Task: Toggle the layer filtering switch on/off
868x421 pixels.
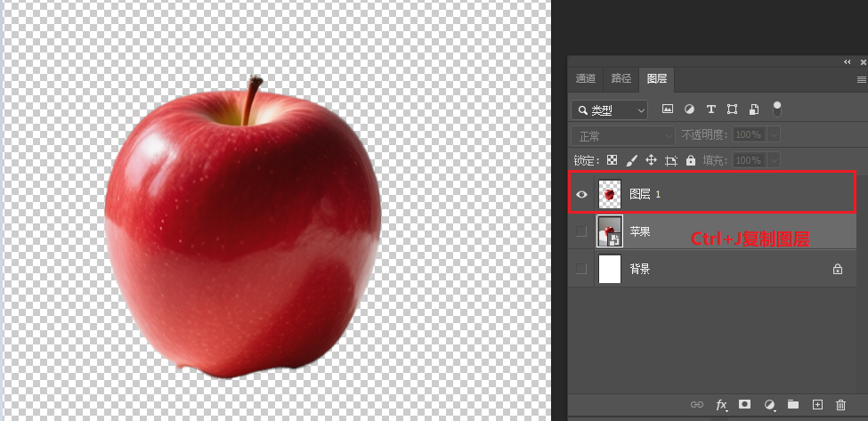Action: click(x=777, y=109)
